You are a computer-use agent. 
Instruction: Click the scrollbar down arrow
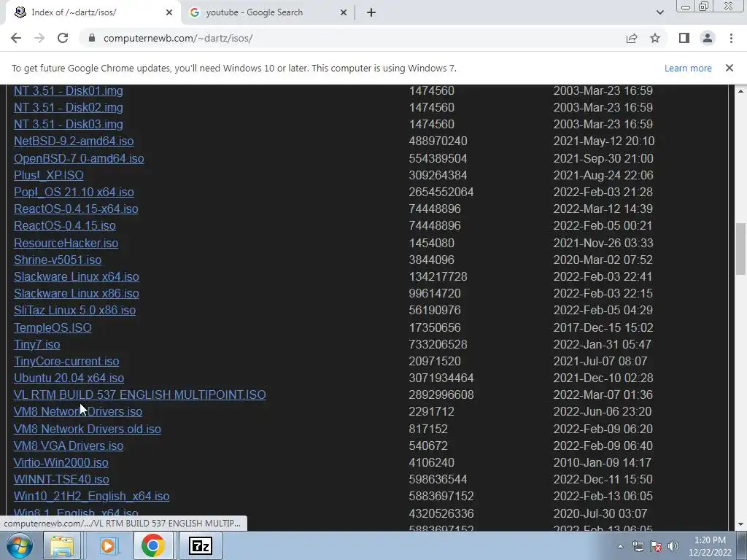[x=740, y=524]
